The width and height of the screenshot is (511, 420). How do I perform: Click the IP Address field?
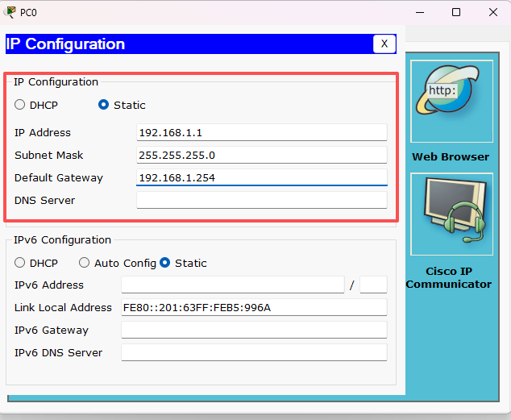(262, 132)
